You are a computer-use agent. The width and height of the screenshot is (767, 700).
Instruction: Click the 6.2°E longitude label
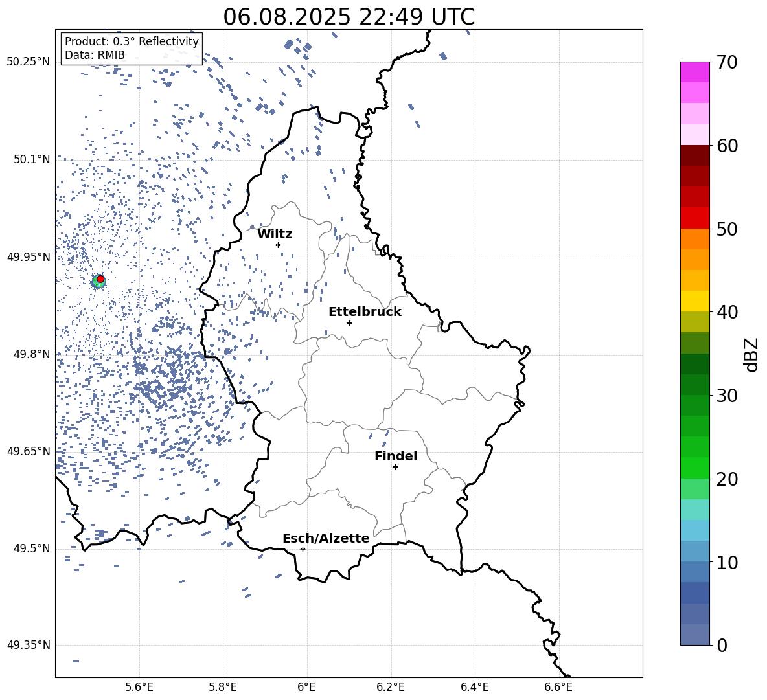tap(391, 687)
